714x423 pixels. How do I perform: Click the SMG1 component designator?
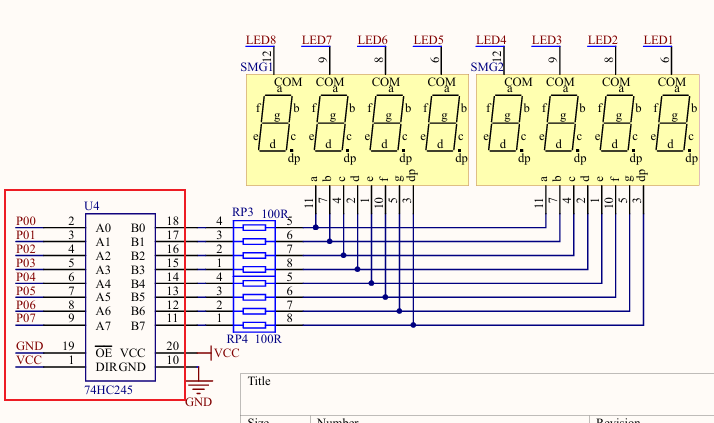click(256, 67)
